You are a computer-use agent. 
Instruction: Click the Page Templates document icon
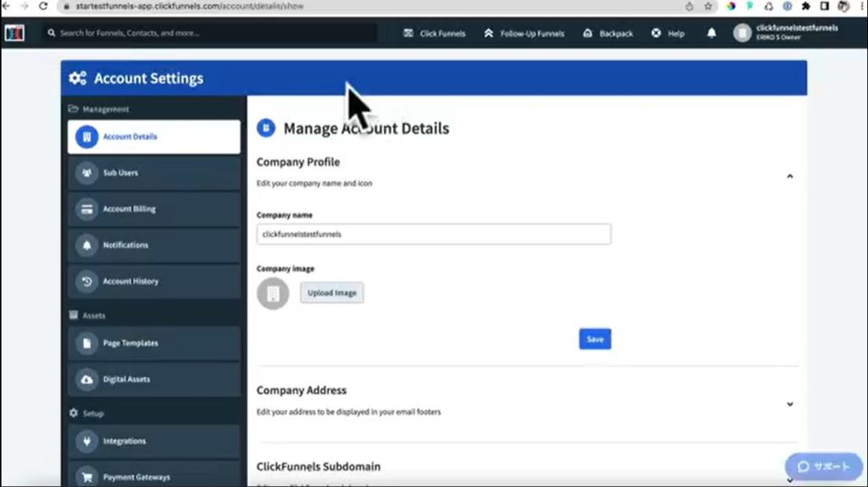(86, 344)
